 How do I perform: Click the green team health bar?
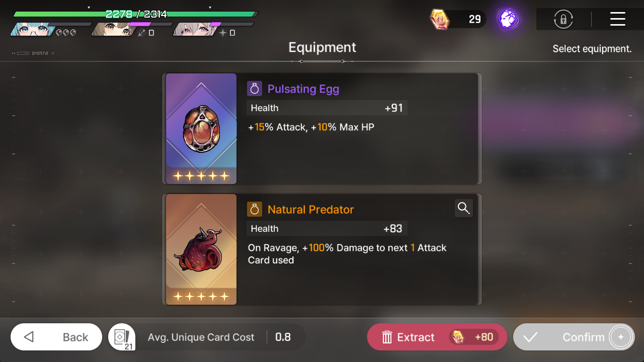click(x=136, y=14)
